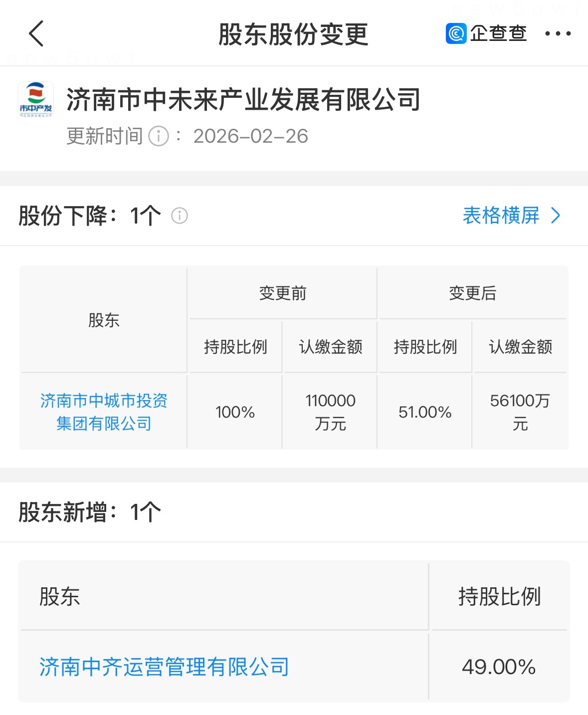
Task: Tap the 100% shareholding cell
Action: [x=235, y=412]
